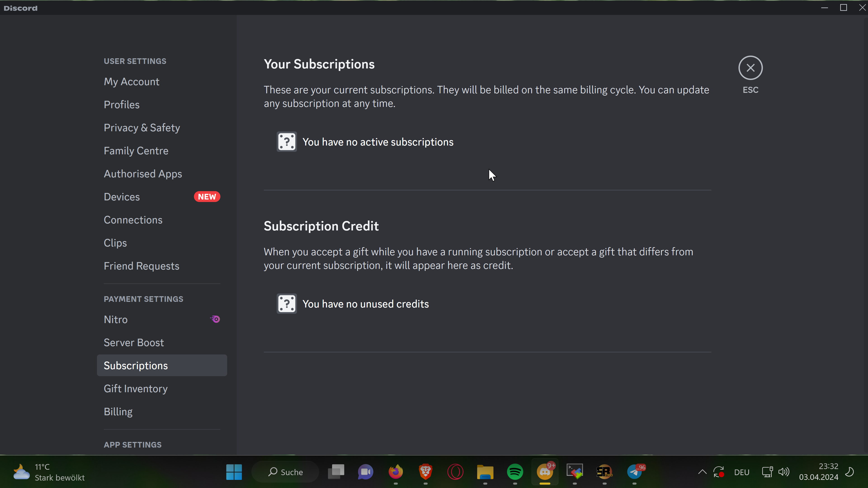
Task: Open File Explorer from the taskbar
Action: click(x=485, y=472)
